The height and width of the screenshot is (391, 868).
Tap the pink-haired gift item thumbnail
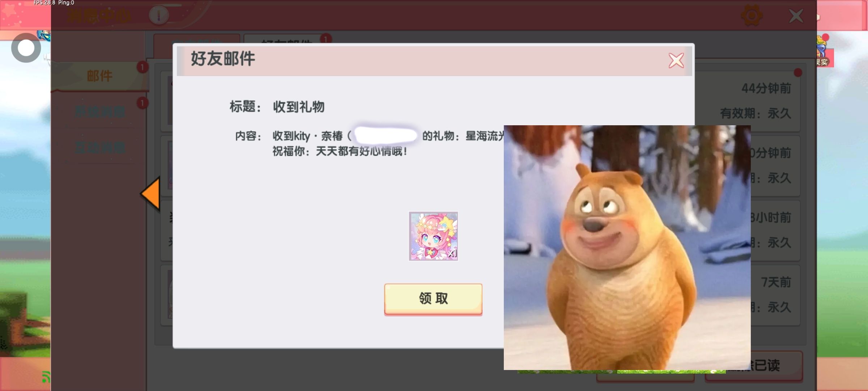[433, 236]
